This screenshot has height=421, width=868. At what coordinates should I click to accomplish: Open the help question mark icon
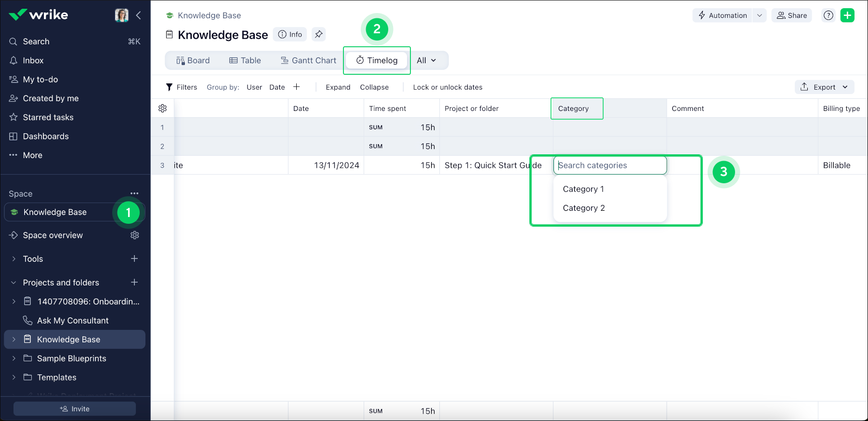(x=828, y=15)
